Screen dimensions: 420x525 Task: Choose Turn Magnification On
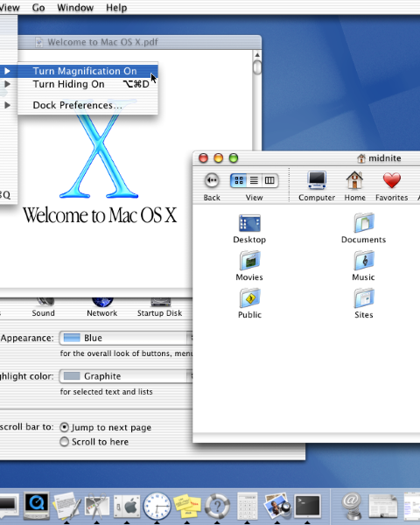pos(87,71)
